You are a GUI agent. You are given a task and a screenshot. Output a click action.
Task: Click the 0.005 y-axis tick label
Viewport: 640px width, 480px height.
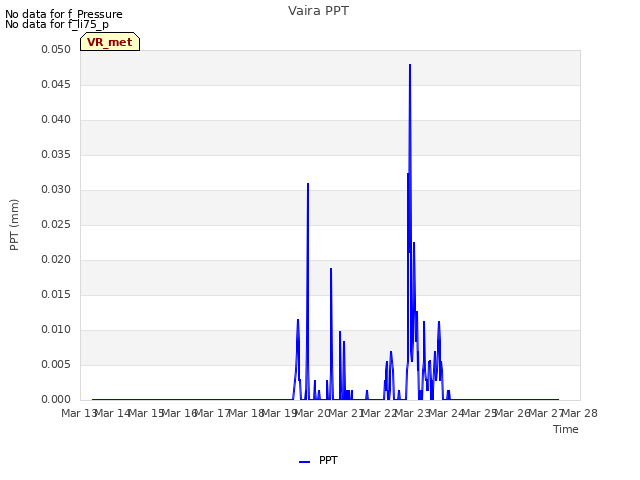tap(56, 364)
